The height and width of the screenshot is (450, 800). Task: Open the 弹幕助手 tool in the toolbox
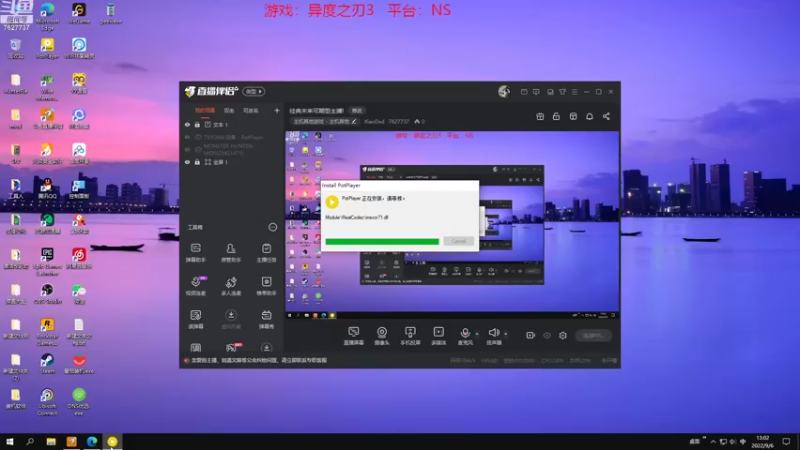[x=195, y=253]
